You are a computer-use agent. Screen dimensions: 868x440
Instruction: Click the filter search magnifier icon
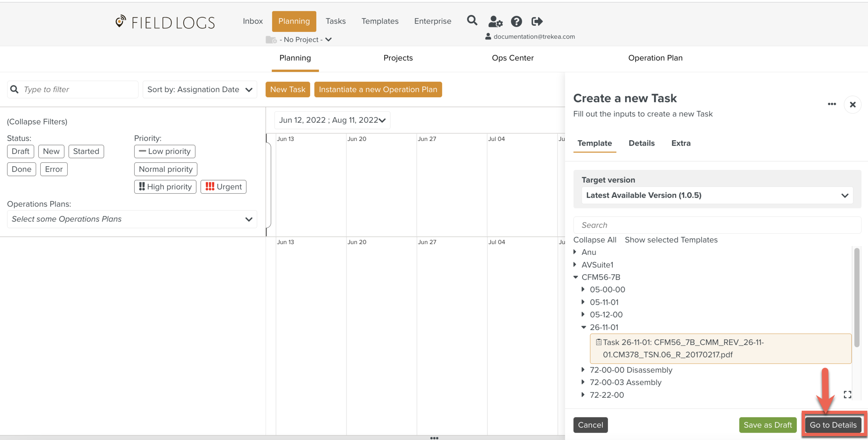point(14,89)
